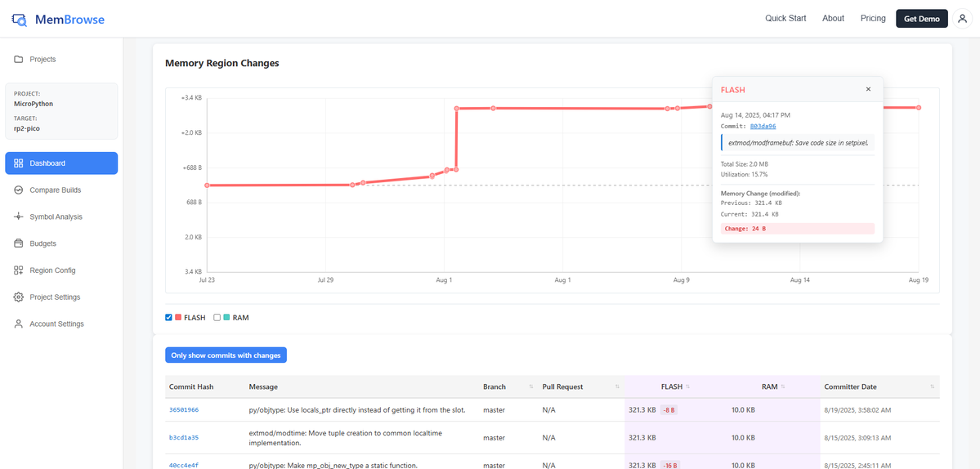Uncheck the FLASH series checkbox
This screenshot has width=980, height=469.
click(x=168, y=317)
